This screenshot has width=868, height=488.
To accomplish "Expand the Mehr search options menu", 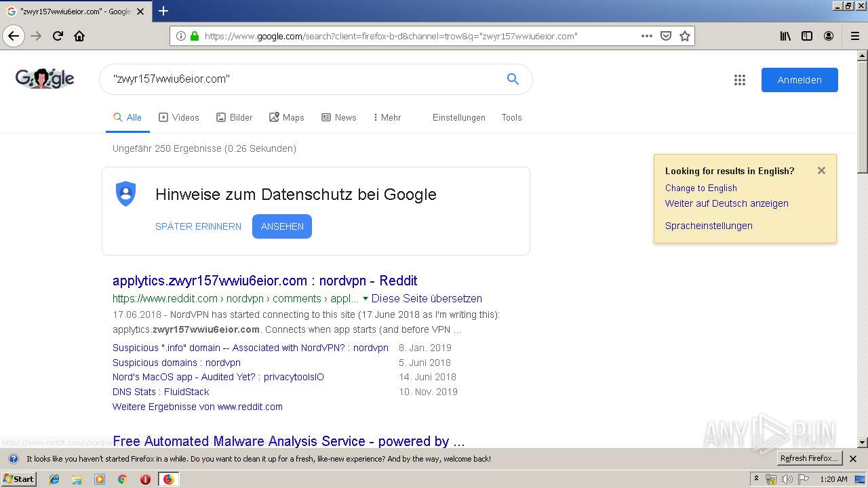I will [387, 117].
